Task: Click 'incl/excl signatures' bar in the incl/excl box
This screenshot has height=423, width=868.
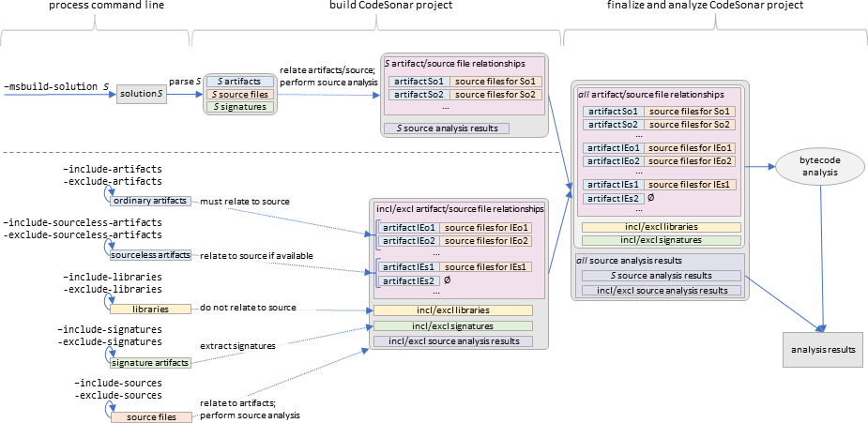Action: coord(453,325)
